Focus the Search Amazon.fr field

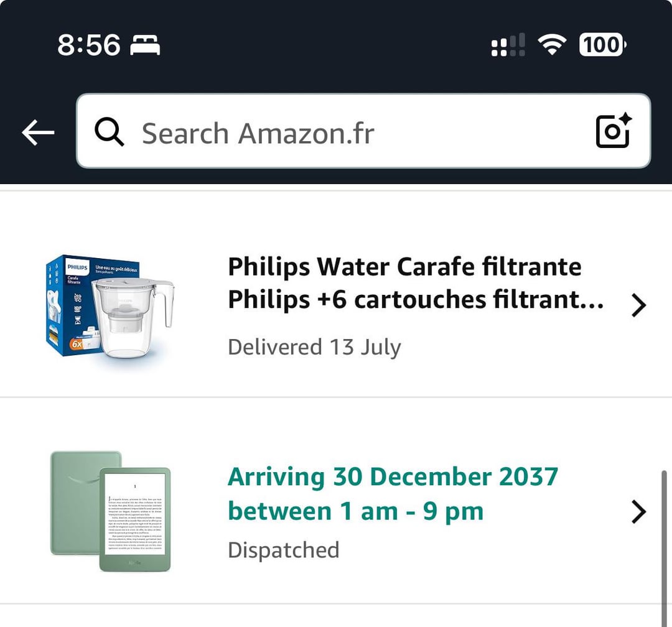coord(348,132)
